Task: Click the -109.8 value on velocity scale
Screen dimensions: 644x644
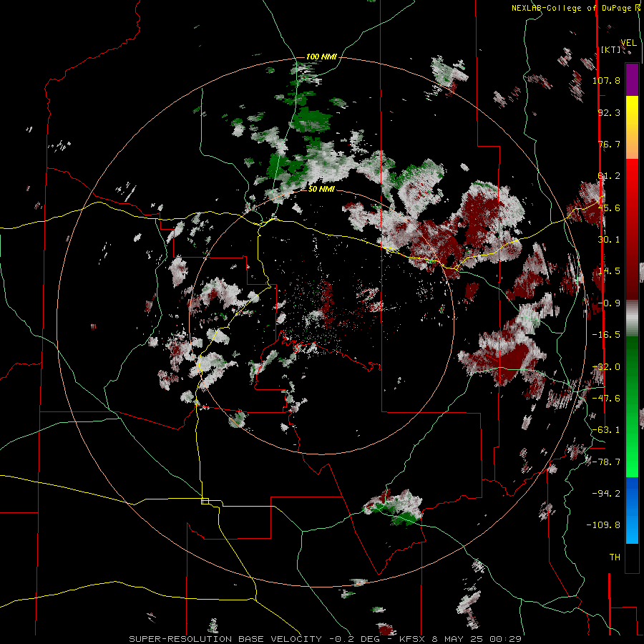Action: (603, 525)
